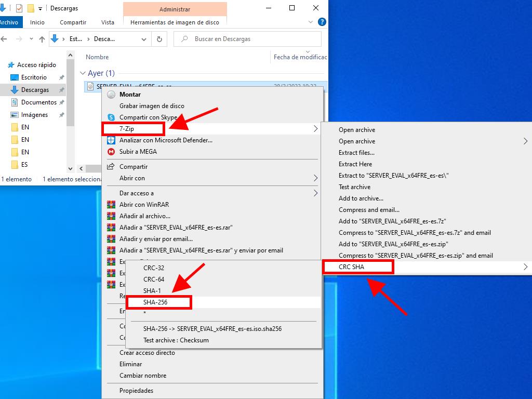Viewport: 532px width, 399px height.
Task: Select Documentos in Quick Access
Action: tap(38, 102)
